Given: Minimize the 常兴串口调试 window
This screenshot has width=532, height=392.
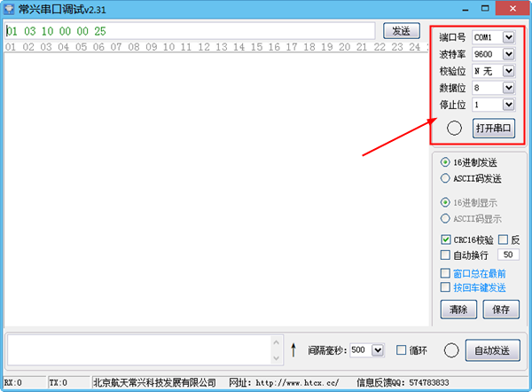Looking at the screenshot, I should 465,9.
